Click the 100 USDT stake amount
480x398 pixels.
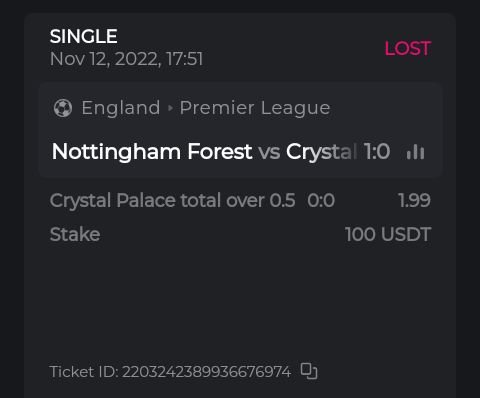pyautogui.click(x=388, y=234)
